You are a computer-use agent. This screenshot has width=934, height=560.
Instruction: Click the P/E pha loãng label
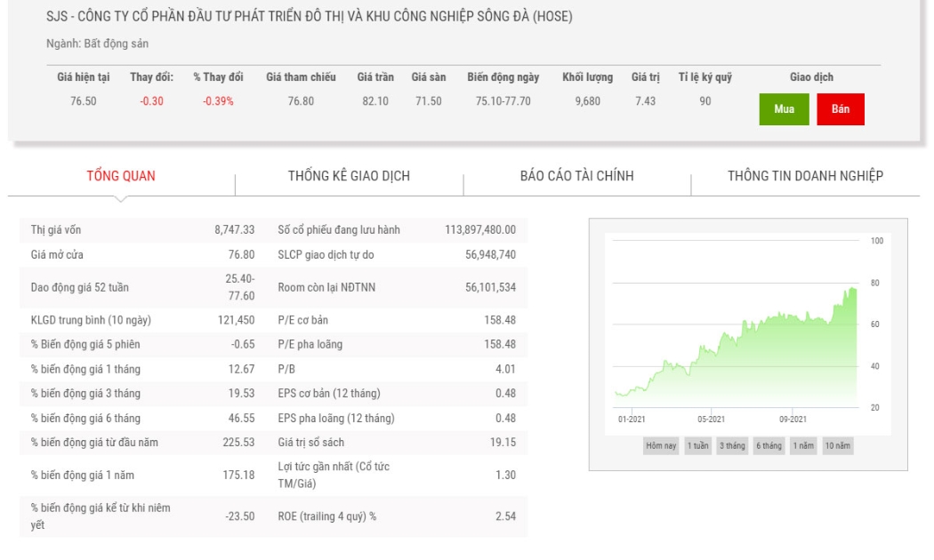(310, 345)
